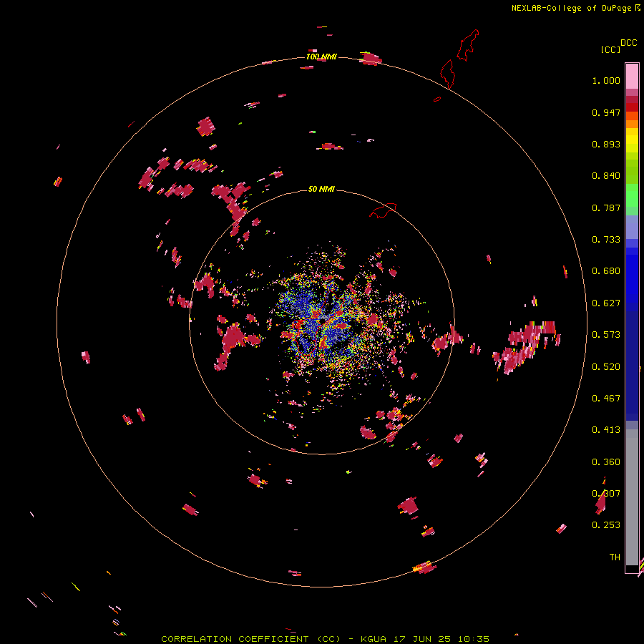Click the 50 NMI range ring label
The height and width of the screenshot is (644, 644).
(321, 189)
